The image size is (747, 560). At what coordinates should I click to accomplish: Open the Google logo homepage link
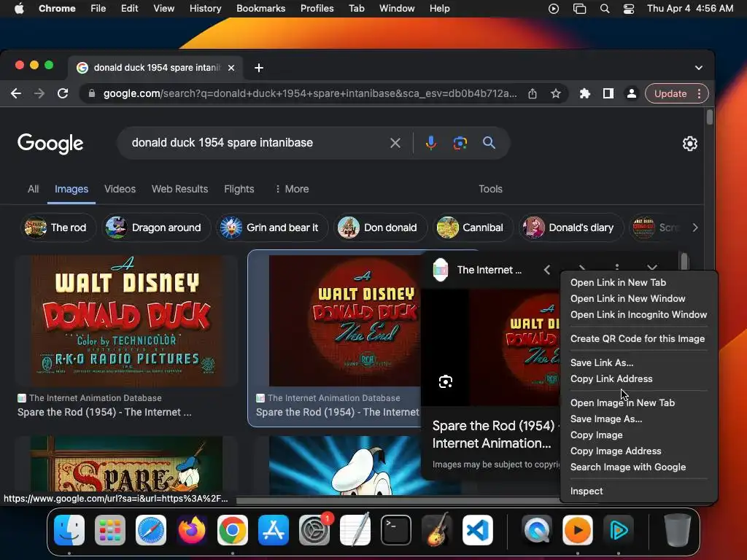tap(50, 144)
